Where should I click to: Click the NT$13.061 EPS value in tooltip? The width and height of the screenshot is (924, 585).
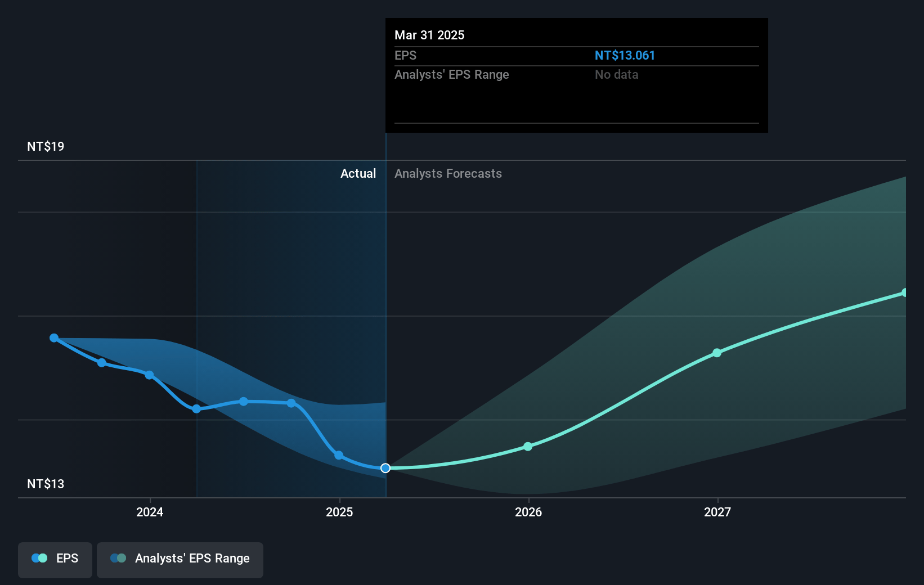point(625,55)
